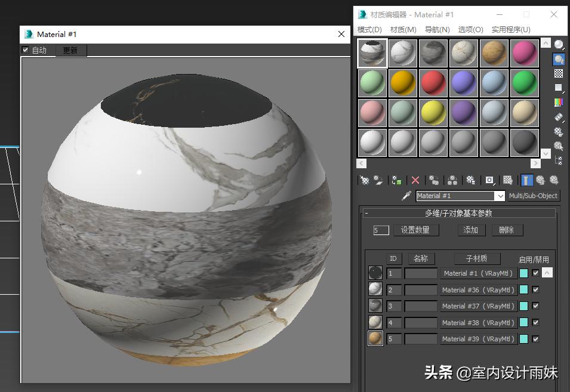Screen dimensions: 570x392
Task: Click the checkered sample background icon
Action: tap(560, 73)
